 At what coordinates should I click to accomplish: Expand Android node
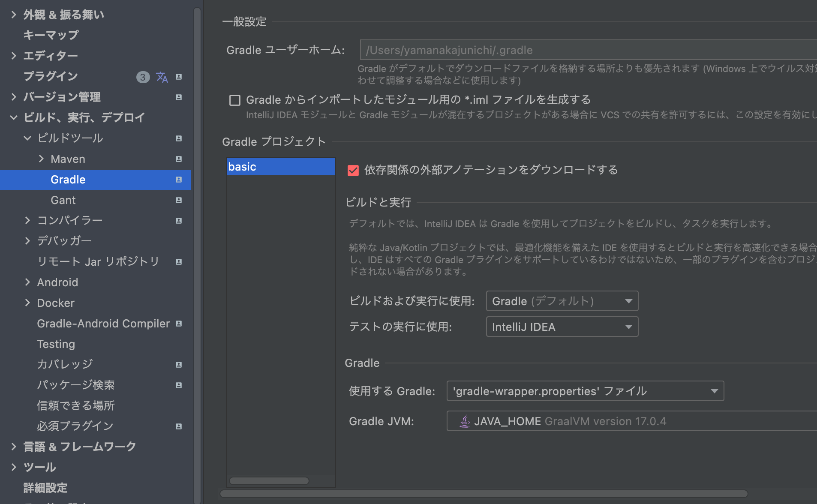point(27,282)
